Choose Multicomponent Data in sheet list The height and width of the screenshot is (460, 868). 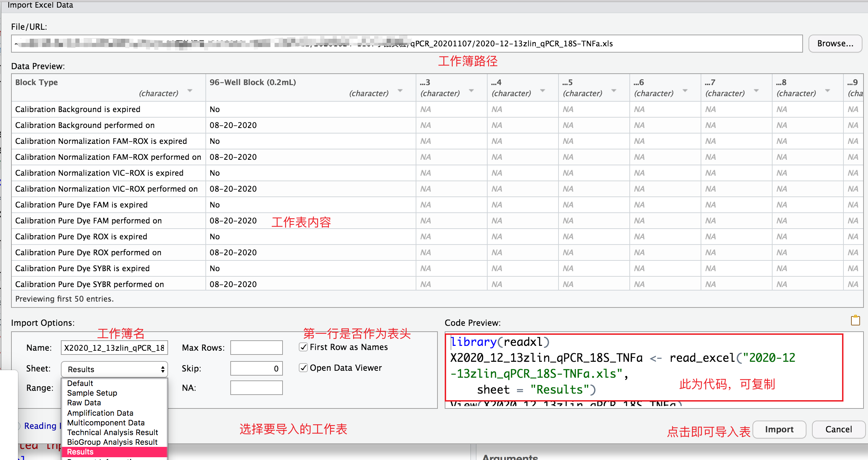106,423
